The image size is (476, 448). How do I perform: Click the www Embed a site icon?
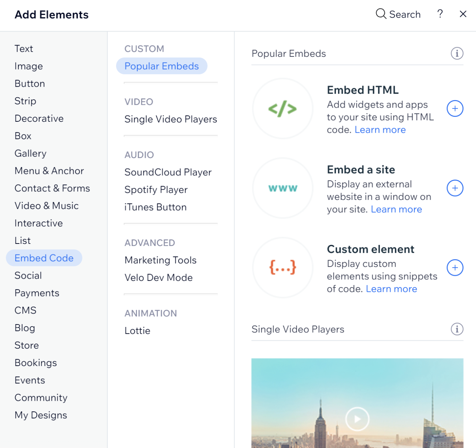283,188
